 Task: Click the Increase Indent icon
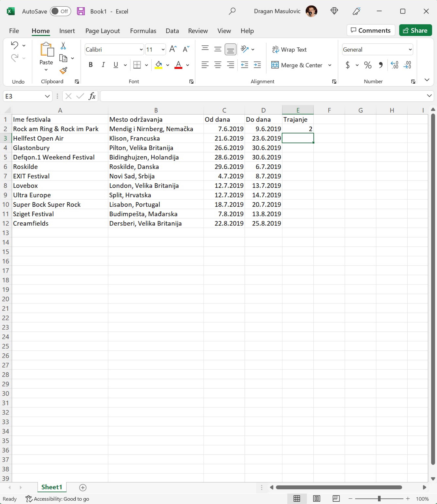tap(257, 65)
